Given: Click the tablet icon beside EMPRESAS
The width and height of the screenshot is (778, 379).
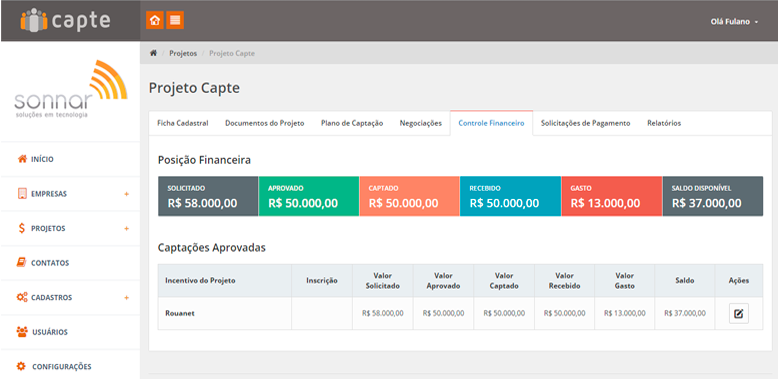Looking at the screenshot, I should [x=22, y=194].
